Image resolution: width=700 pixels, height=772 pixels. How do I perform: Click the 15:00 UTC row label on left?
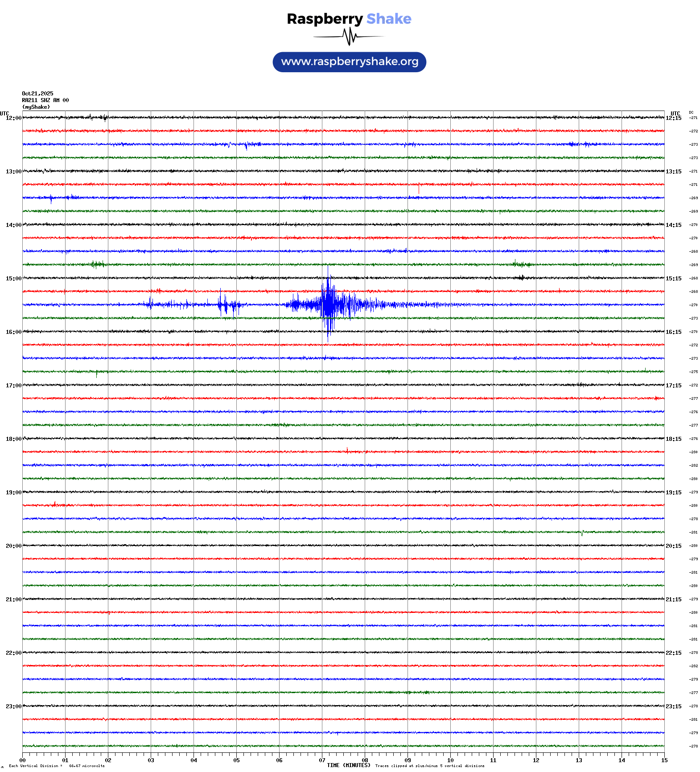click(x=13, y=279)
